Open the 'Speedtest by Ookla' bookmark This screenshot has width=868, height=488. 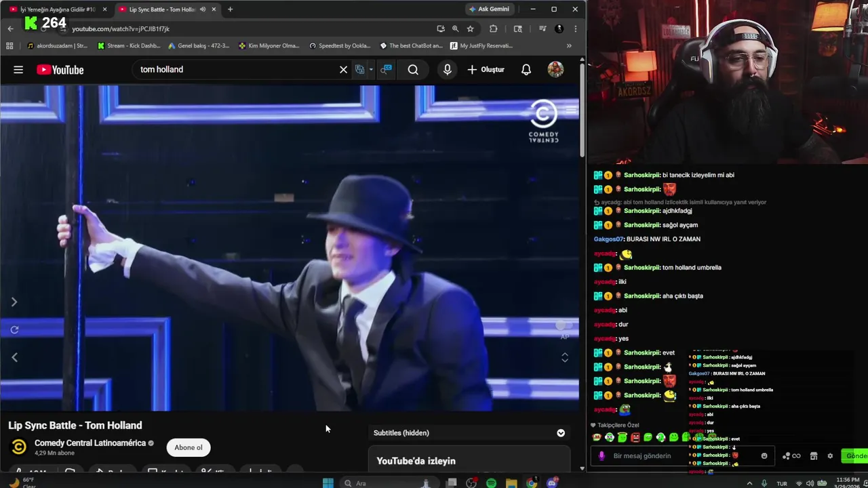coord(340,45)
